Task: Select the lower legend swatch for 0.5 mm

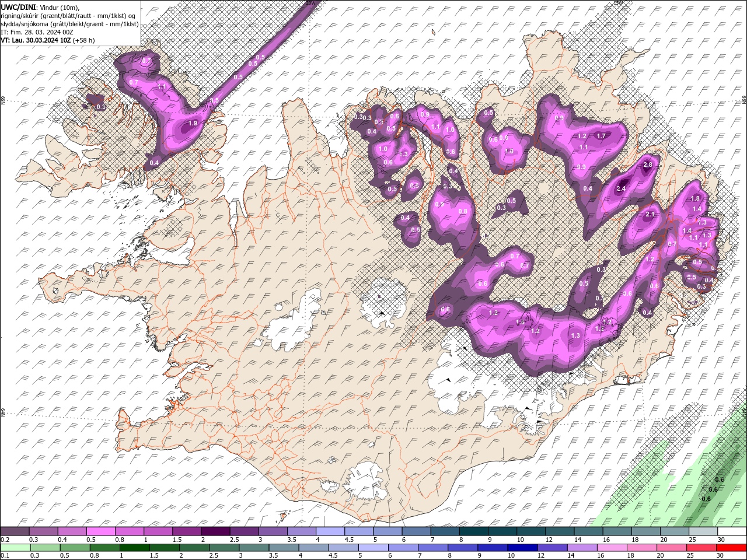Action: 76,548
